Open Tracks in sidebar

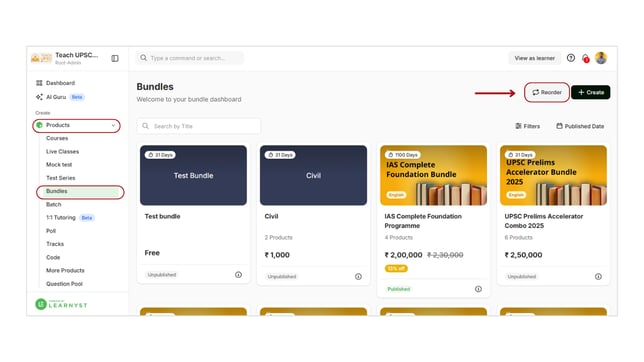[x=55, y=244]
